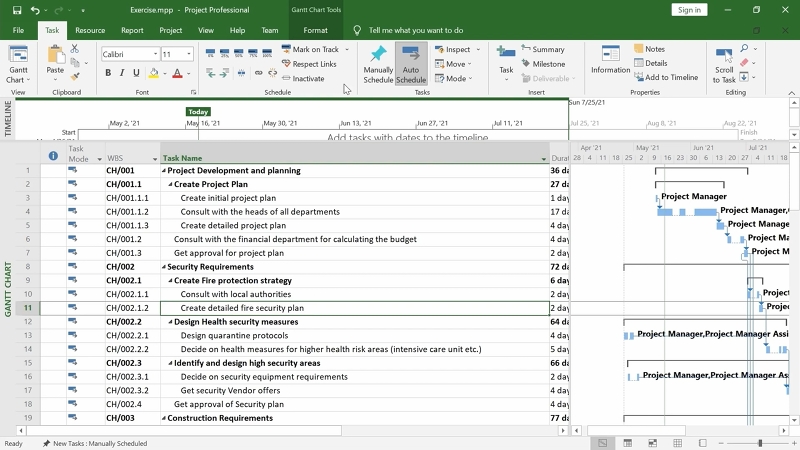The height and width of the screenshot is (450, 800).
Task: Click the Team Planner view status icon
Action: (x=653, y=443)
